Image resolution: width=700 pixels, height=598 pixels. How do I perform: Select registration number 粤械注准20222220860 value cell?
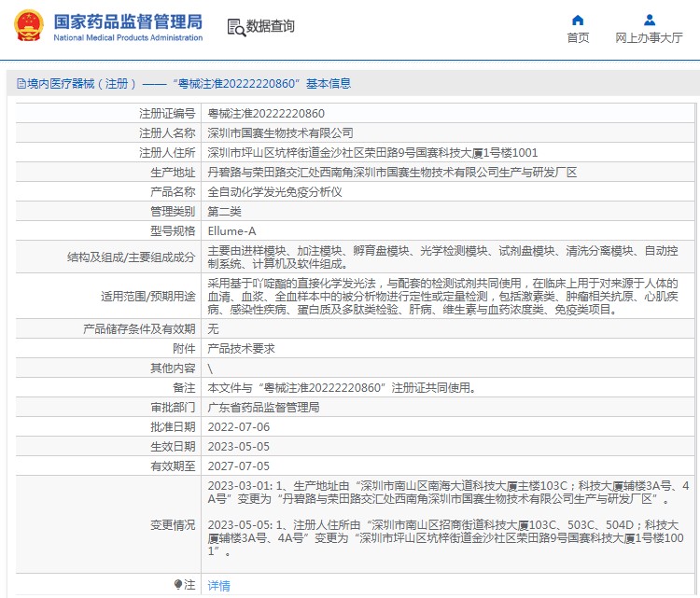point(266,114)
